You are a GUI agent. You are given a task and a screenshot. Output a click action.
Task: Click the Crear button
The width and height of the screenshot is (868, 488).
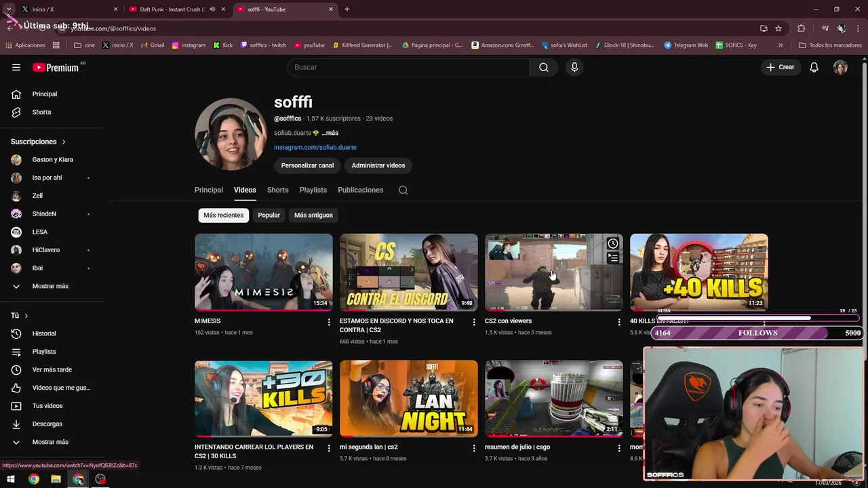pos(781,67)
